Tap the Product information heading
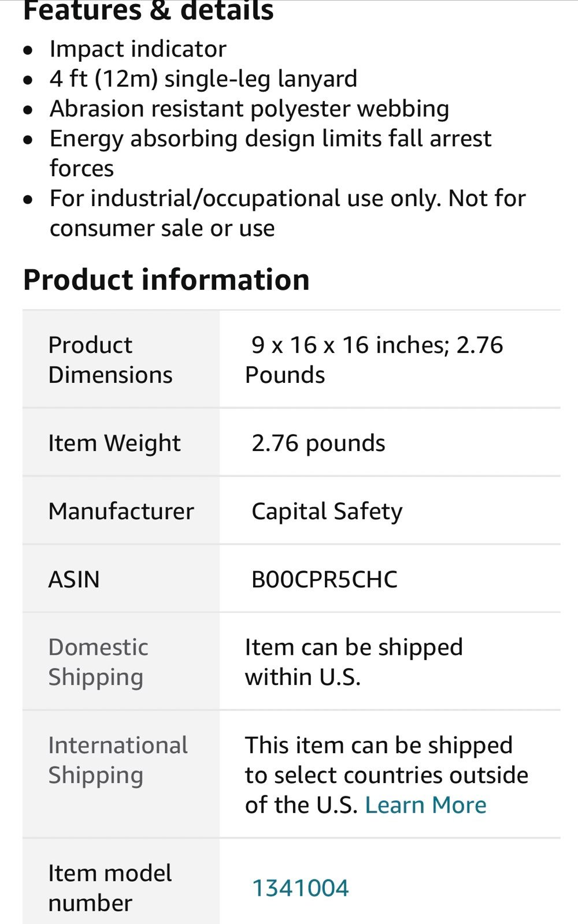The width and height of the screenshot is (578, 924). click(x=166, y=280)
